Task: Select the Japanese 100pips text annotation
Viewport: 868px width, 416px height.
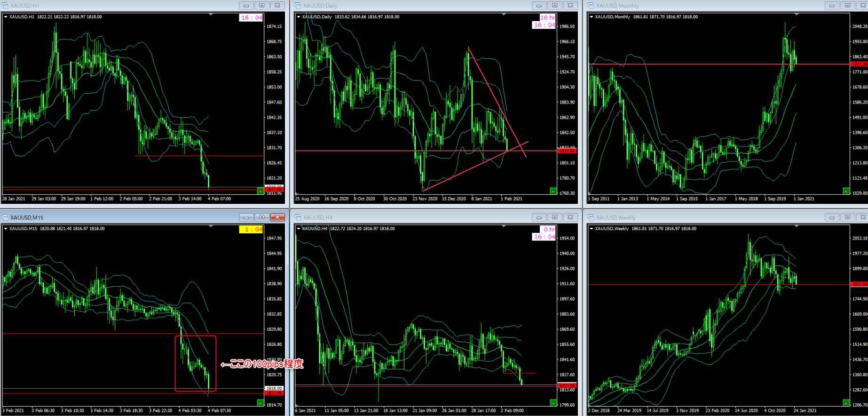Action: 262,364
